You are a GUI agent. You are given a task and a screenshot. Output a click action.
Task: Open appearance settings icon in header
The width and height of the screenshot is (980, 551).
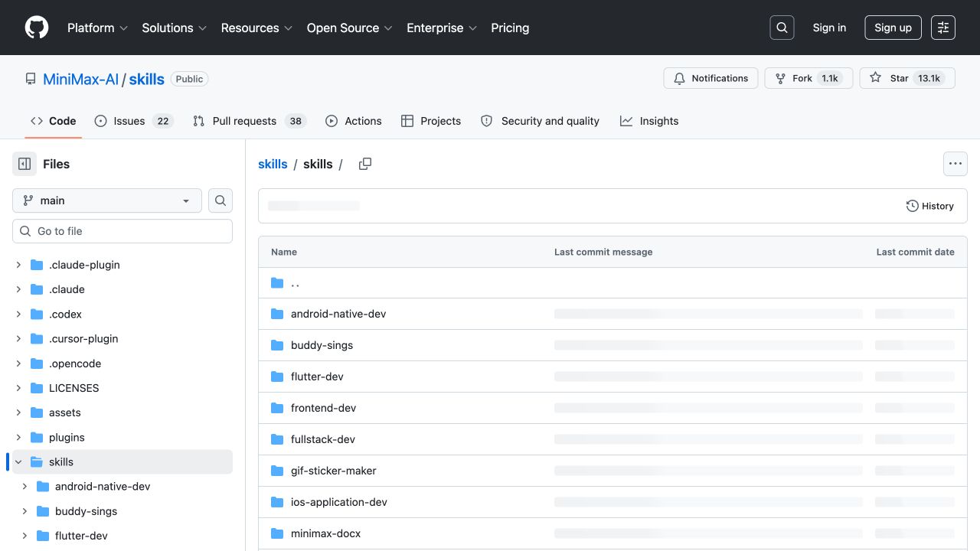point(943,28)
